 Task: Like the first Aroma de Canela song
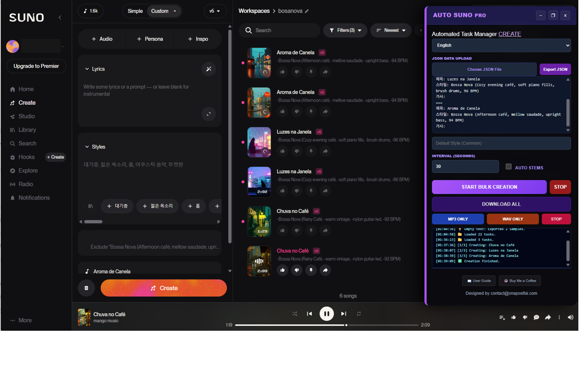coord(283,72)
